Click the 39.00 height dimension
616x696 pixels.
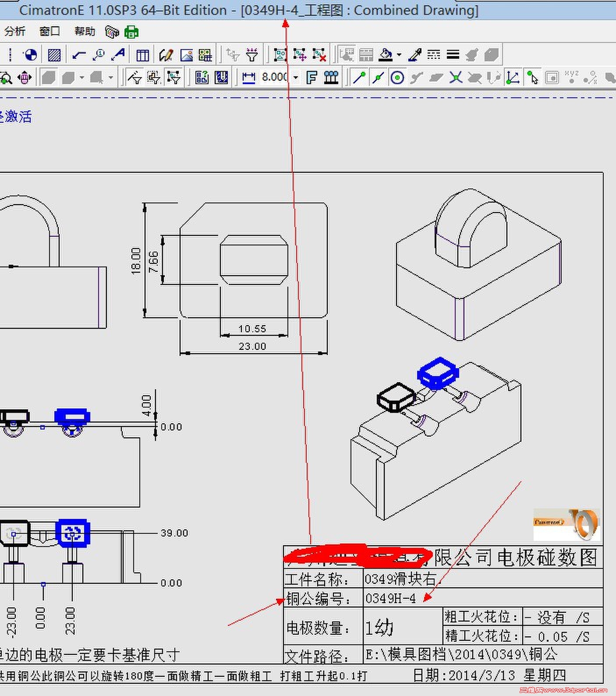point(174,533)
